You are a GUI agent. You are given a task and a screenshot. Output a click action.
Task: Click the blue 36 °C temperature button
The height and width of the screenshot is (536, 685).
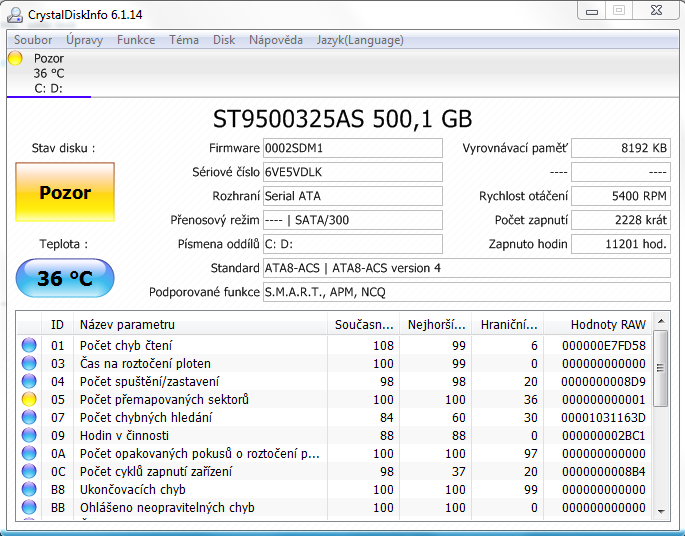tap(65, 278)
